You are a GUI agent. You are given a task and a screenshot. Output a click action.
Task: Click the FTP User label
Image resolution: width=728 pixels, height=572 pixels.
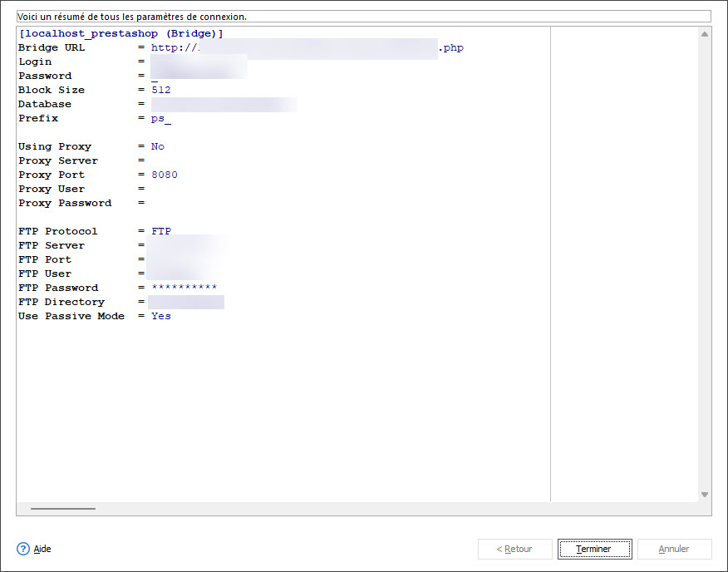[x=45, y=274]
